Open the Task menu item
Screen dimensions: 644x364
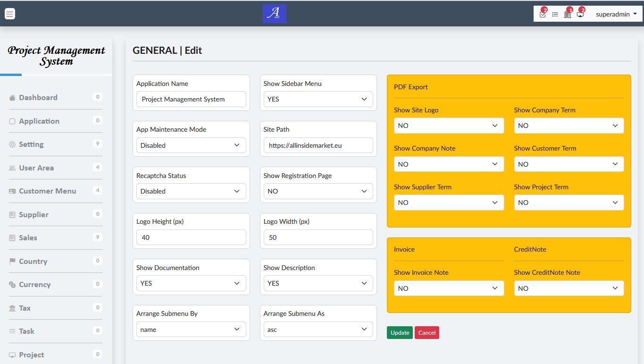[x=56, y=331]
